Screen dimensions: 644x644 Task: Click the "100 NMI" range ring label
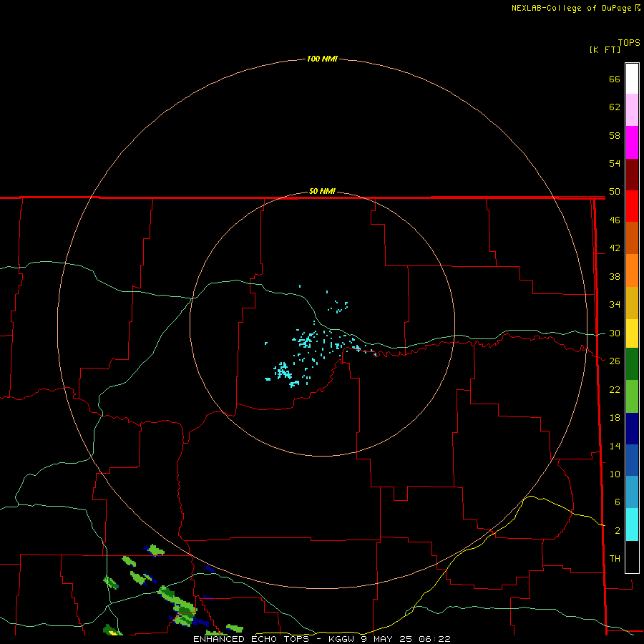[x=322, y=59]
